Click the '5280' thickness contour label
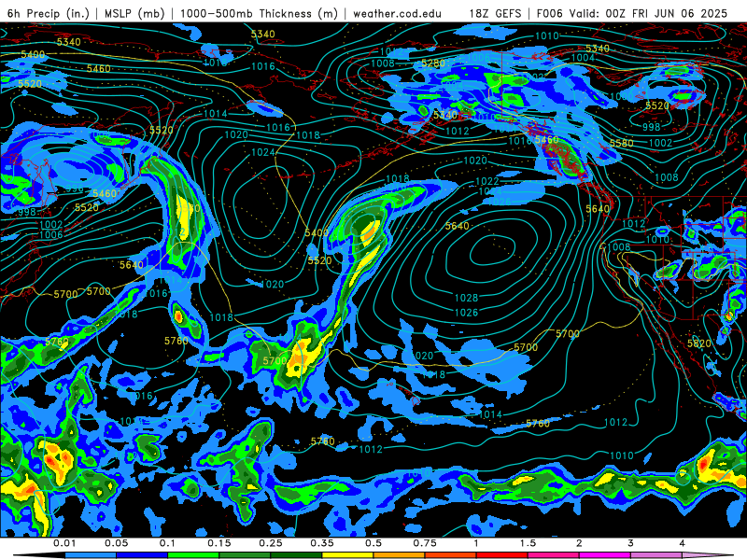Screen dimensions: 747x560 pos(433,63)
